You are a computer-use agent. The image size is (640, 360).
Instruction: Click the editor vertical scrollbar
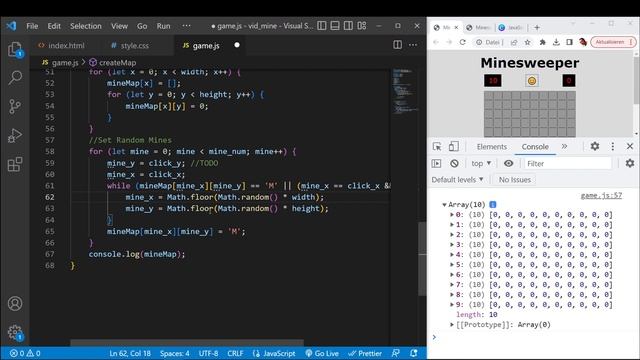click(422, 258)
